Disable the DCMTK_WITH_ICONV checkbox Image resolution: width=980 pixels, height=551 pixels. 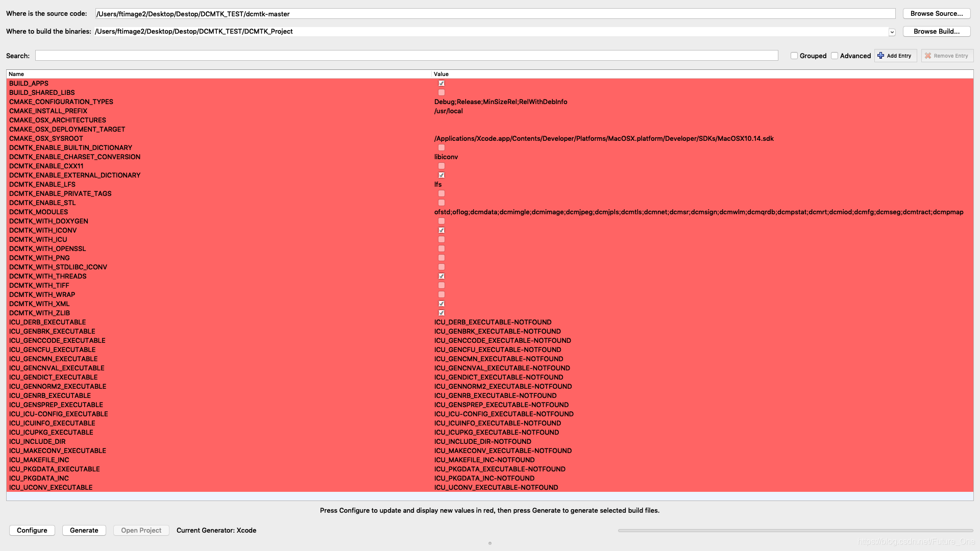(x=442, y=230)
